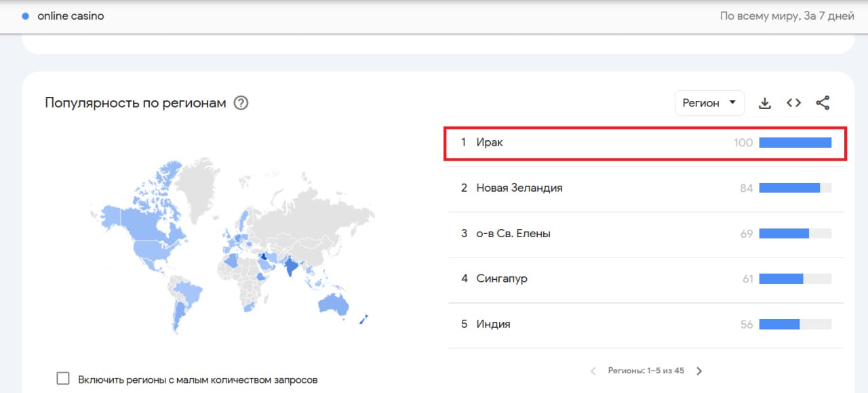Click the download CSV icon
Viewport: 868px width, 393px height.
765,102
